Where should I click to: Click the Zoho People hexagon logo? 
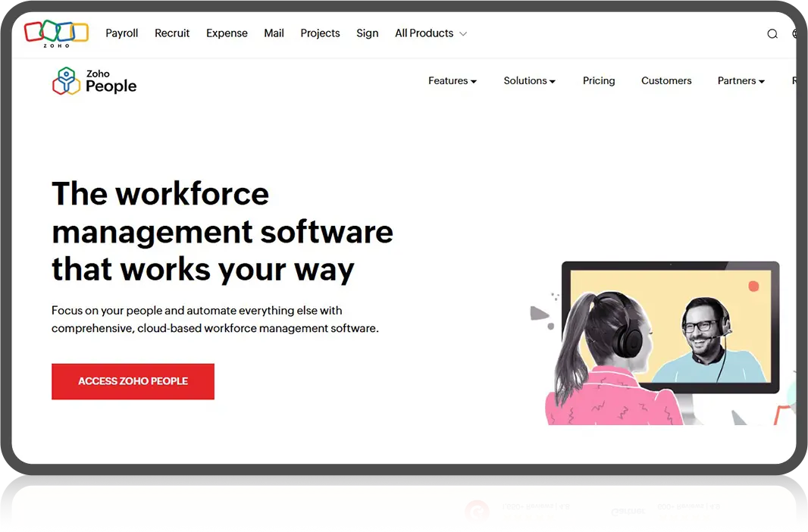[x=66, y=81]
